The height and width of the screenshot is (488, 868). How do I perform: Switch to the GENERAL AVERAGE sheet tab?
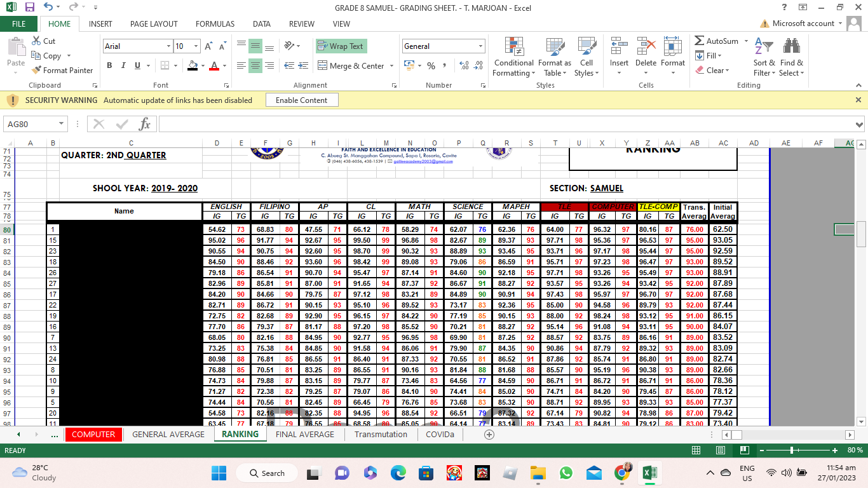click(x=168, y=435)
